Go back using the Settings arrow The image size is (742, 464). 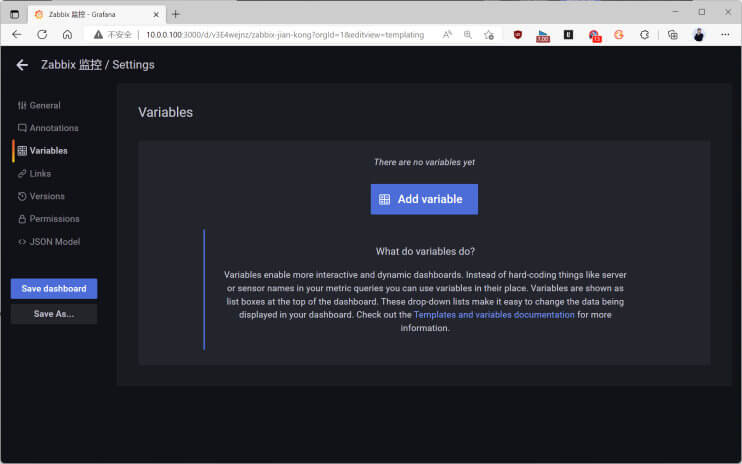pyautogui.click(x=22, y=65)
